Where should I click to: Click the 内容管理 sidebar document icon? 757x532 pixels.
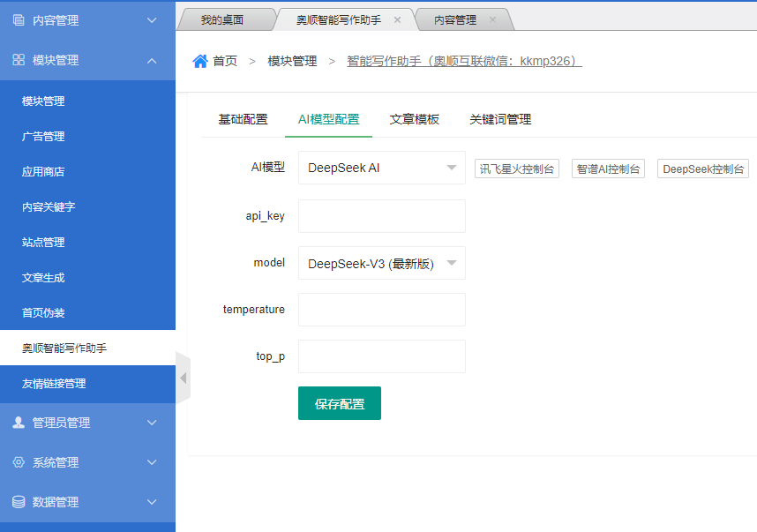(x=19, y=20)
